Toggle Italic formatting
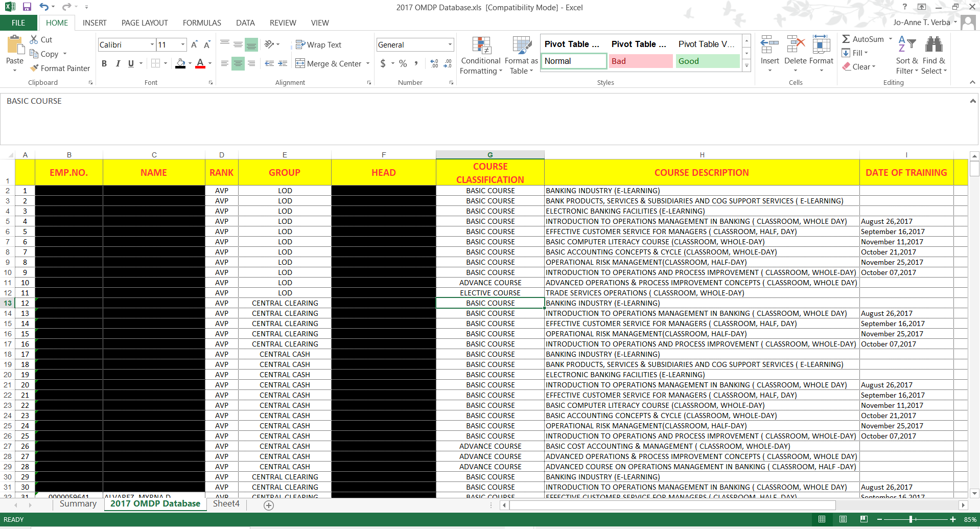 tap(118, 63)
